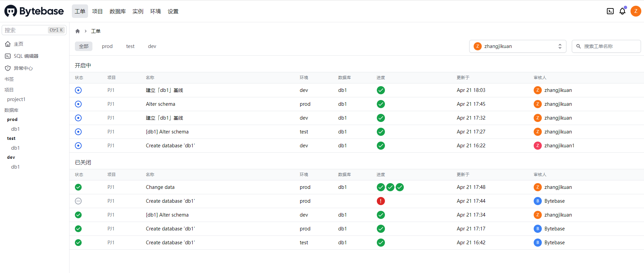The image size is (644, 273).
Task: Click done status icon for Apr 21 17:34 row
Action: (x=78, y=215)
